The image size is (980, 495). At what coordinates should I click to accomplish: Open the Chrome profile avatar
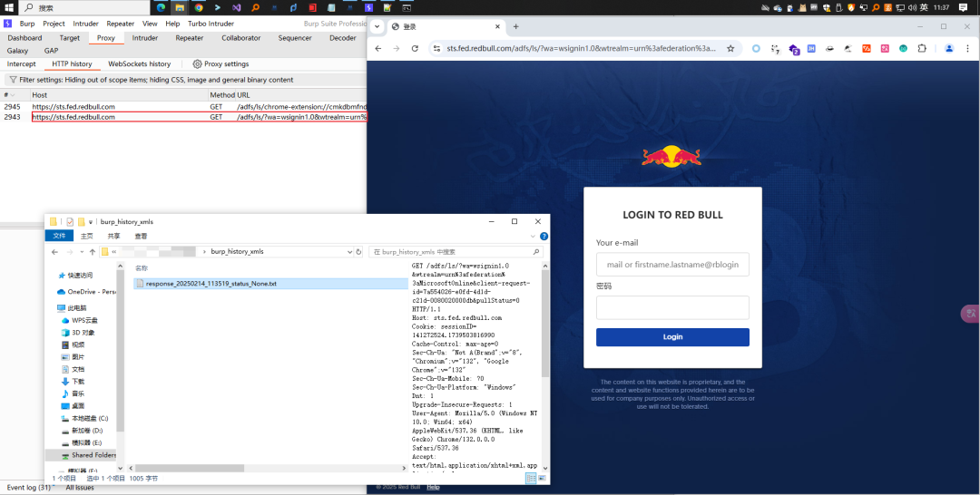coord(949,48)
